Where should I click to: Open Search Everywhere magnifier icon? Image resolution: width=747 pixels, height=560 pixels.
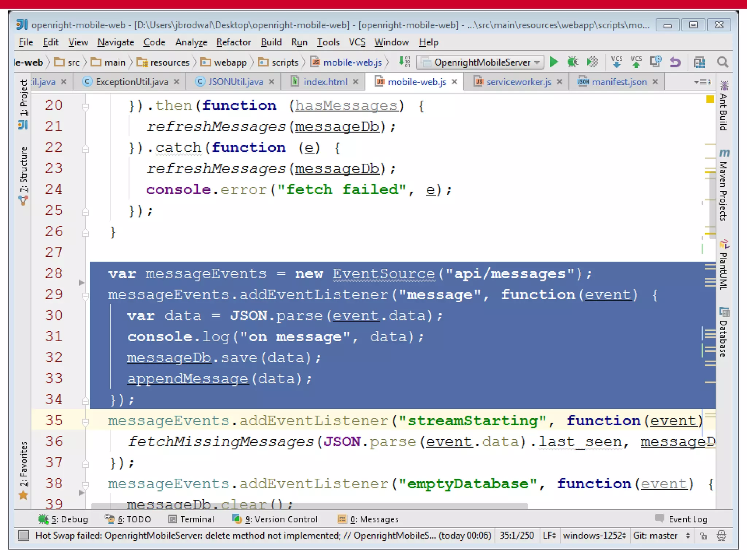[x=722, y=62]
